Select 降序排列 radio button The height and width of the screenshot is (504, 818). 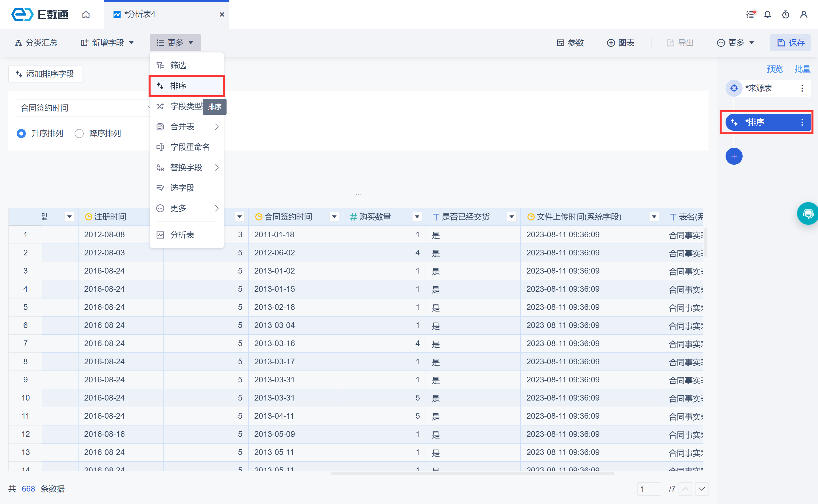point(79,133)
